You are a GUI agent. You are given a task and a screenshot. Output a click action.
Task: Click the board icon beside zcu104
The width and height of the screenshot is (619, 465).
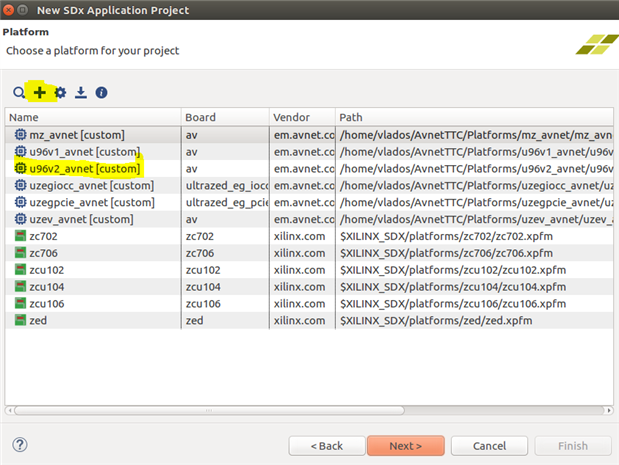pos(20,287)
